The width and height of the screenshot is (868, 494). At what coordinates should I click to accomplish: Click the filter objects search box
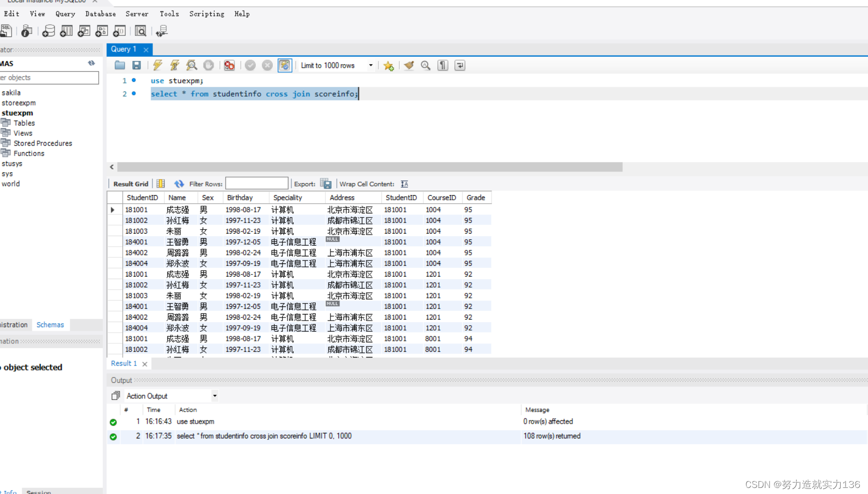tap(49, 77)
